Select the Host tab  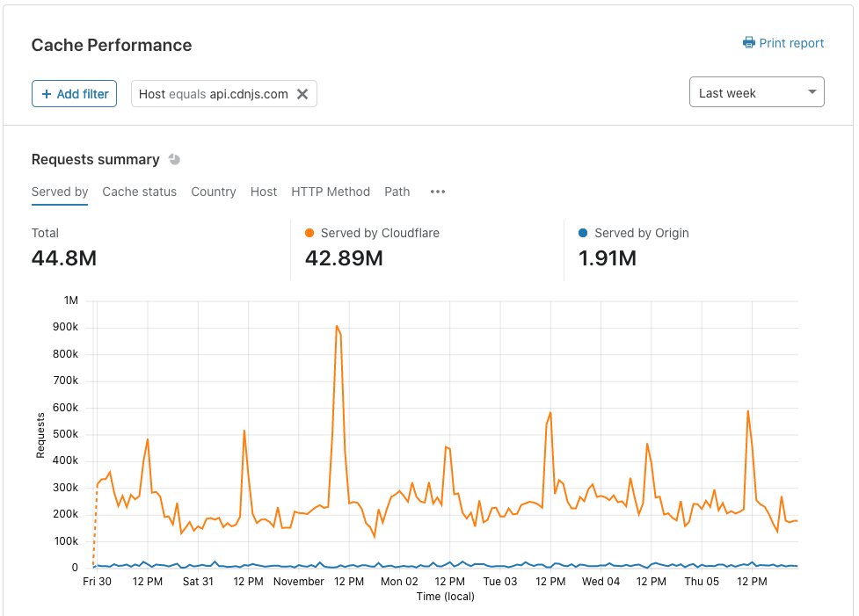point(264,192)
